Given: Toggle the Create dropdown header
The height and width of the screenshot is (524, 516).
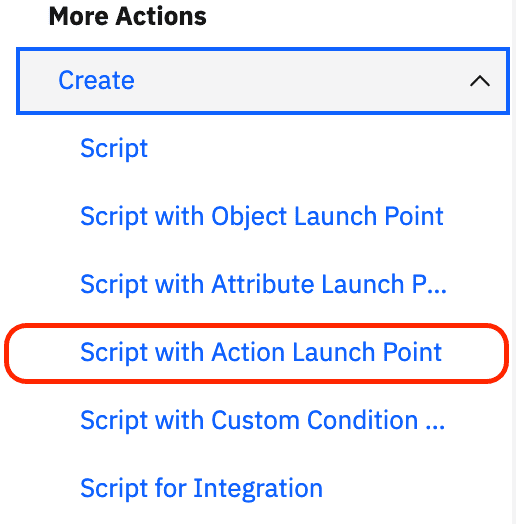Looking at the screenshot, I should click(x=263, y=81).
